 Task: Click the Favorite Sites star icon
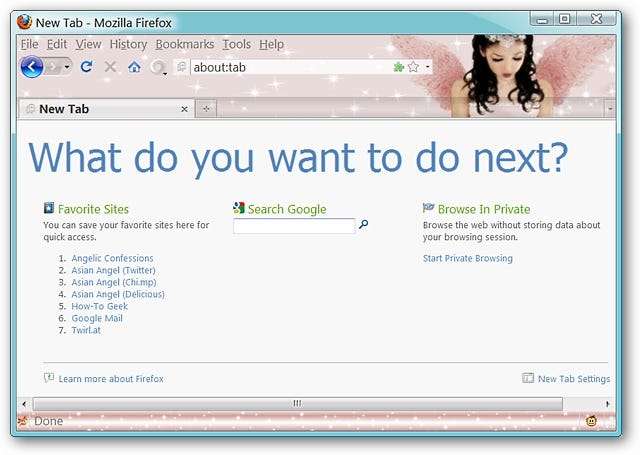(49, 208)
